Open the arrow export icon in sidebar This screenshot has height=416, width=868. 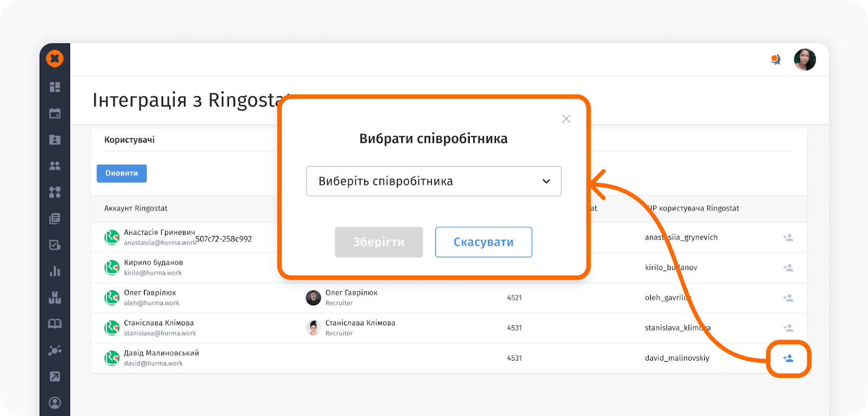[x=55, y=376]
